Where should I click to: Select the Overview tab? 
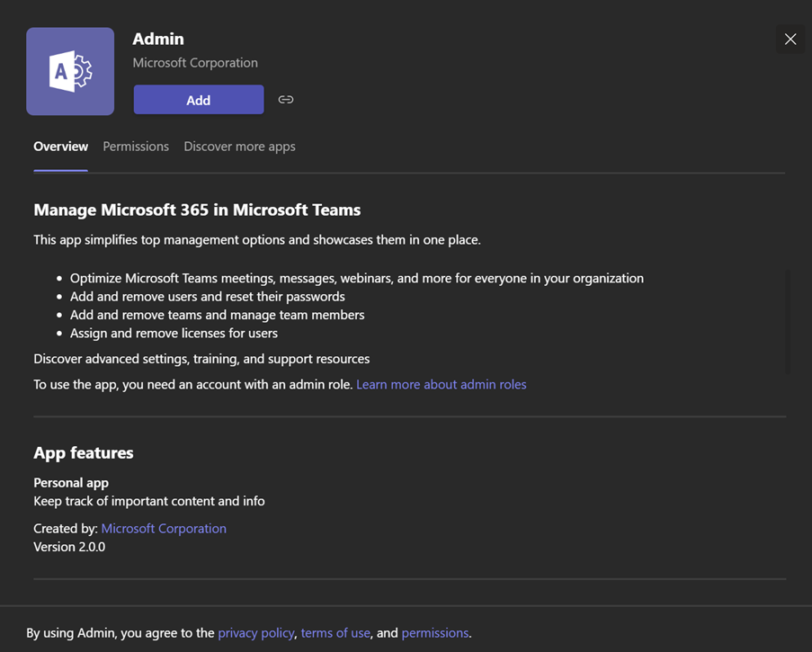coord(60,146)
